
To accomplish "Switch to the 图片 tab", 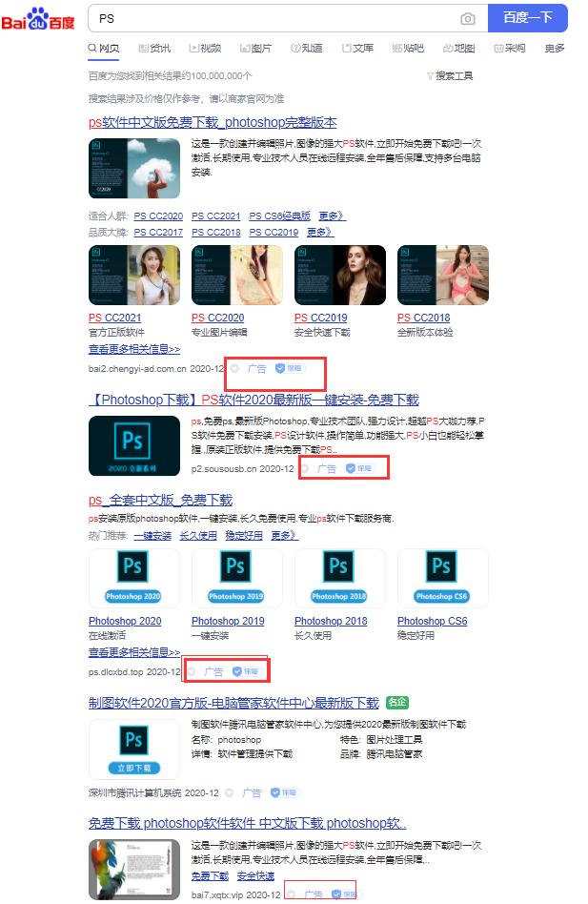I will point(254,49).
